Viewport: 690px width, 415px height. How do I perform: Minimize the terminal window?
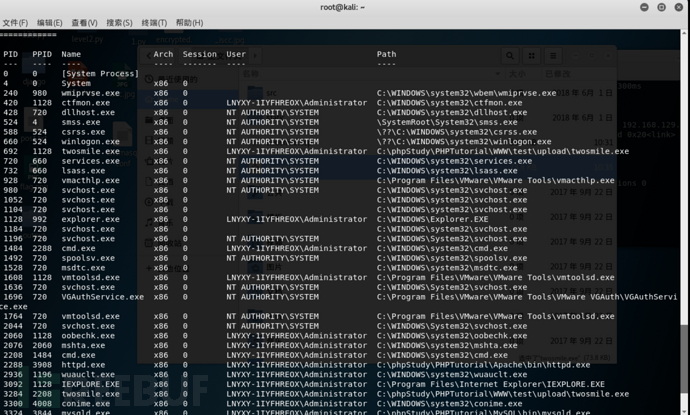coord(644,7)
